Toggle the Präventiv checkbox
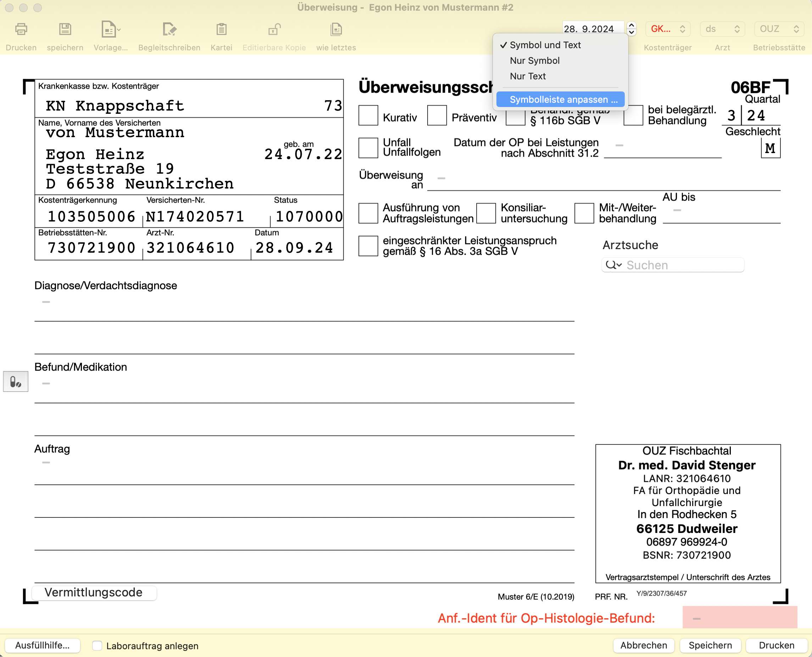Screen dimensions: 812x657 tap(437, 116)
